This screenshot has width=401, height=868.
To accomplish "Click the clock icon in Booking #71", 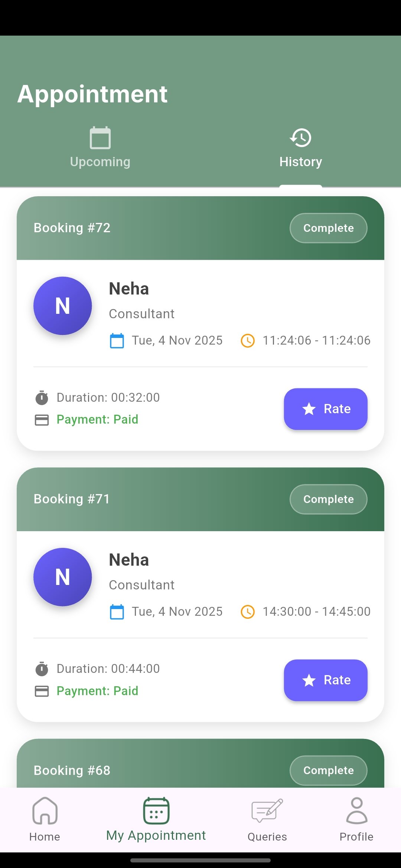I will [248, 612].
